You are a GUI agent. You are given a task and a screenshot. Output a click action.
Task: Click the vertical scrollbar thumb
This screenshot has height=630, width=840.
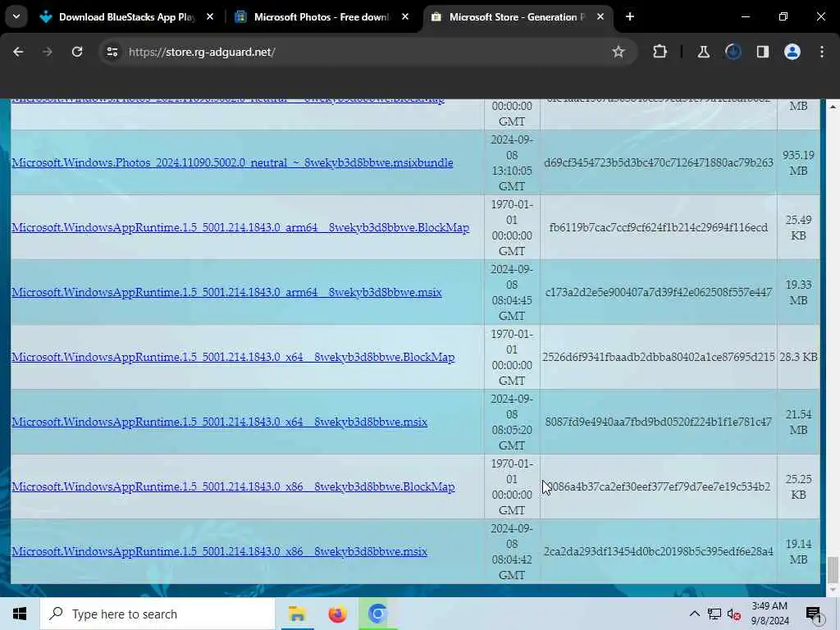tap(833, 570)
